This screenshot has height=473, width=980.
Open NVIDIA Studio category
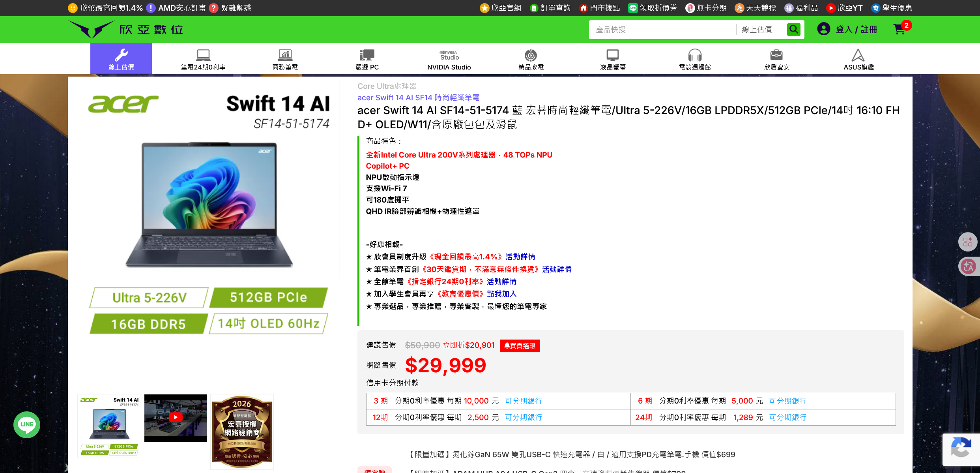click(x=449, y=59)
